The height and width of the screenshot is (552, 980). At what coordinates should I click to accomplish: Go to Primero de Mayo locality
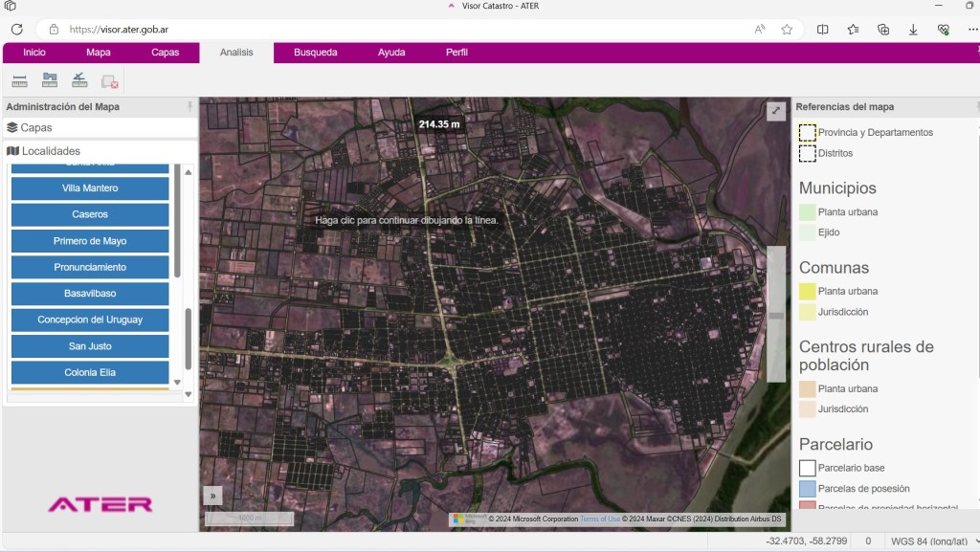90,241
